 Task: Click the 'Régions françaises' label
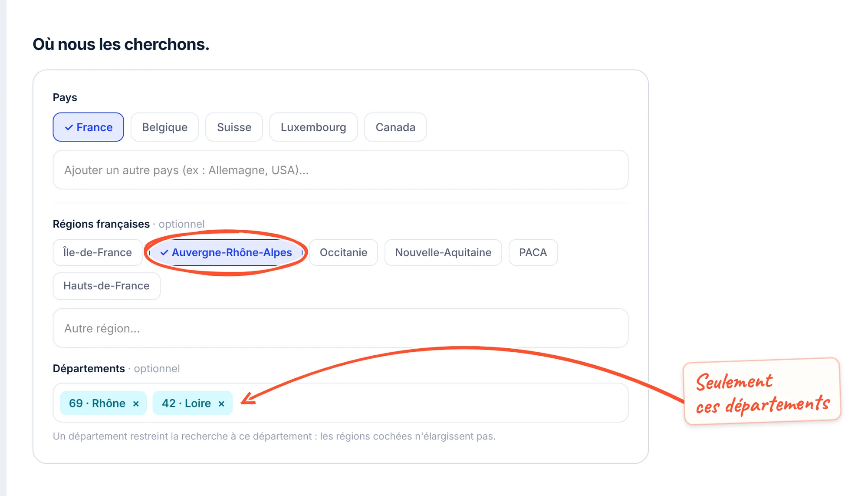[x=101, y=224]
